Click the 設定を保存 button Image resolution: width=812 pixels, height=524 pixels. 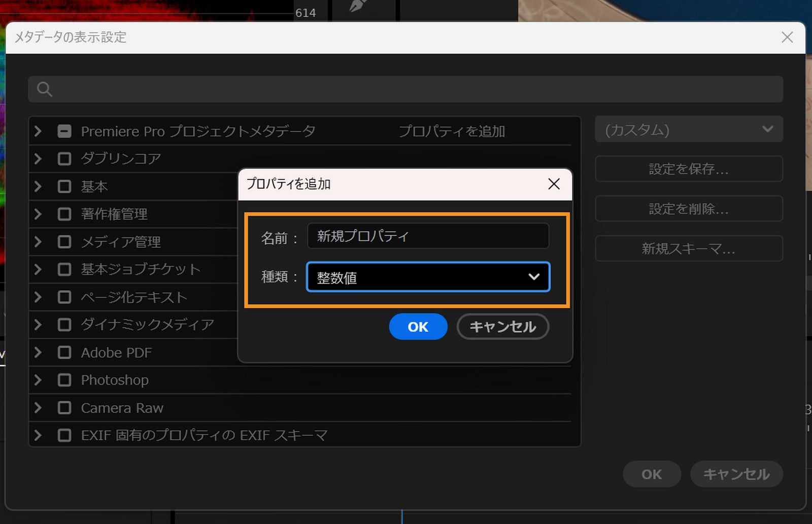[689, 169]
